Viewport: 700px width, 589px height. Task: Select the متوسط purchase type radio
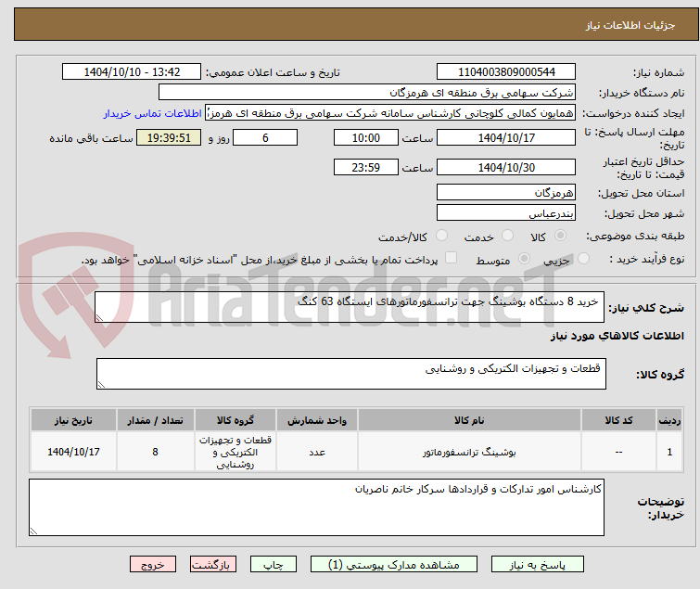point(524,258)
